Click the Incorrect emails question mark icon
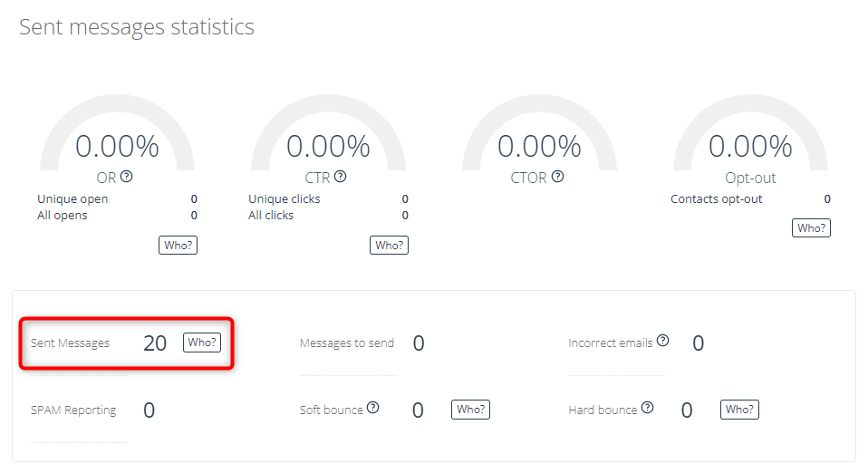 pyautogui.click(x=663, y=340)
